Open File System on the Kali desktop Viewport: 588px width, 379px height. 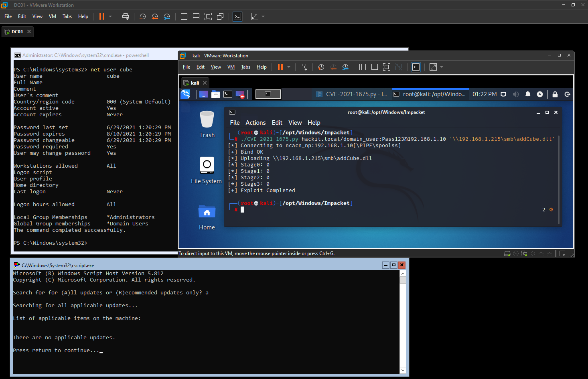point(207,170)
